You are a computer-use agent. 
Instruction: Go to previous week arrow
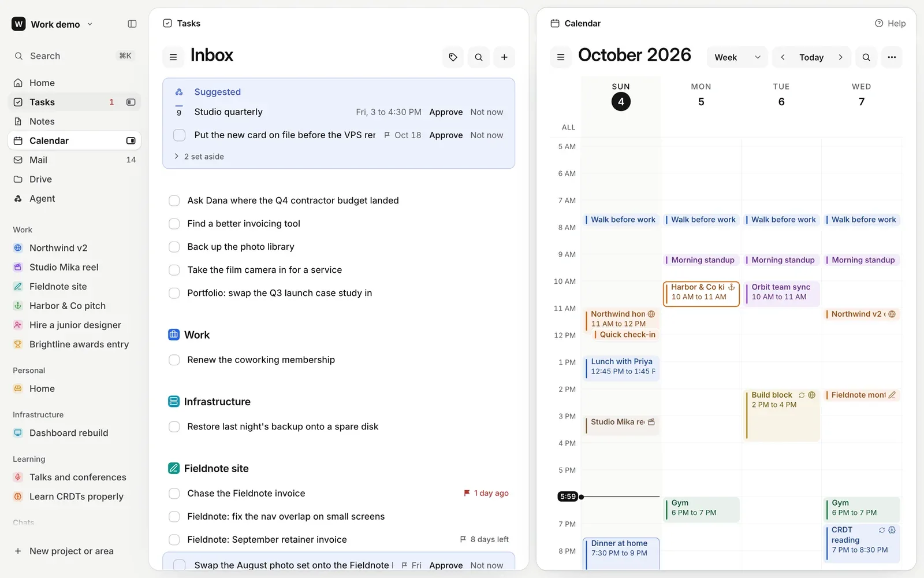pyautogui.click(x=783, y=57)
